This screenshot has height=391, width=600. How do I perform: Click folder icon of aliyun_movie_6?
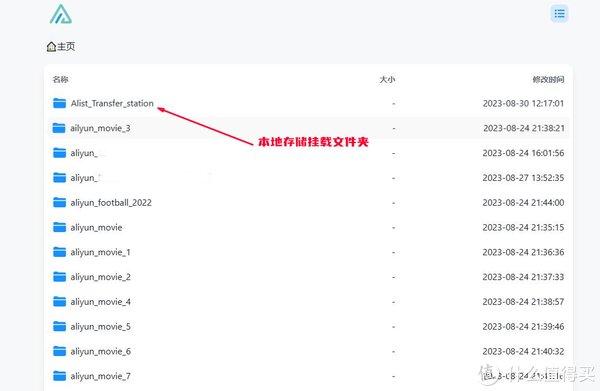click(x=59, y=351)
